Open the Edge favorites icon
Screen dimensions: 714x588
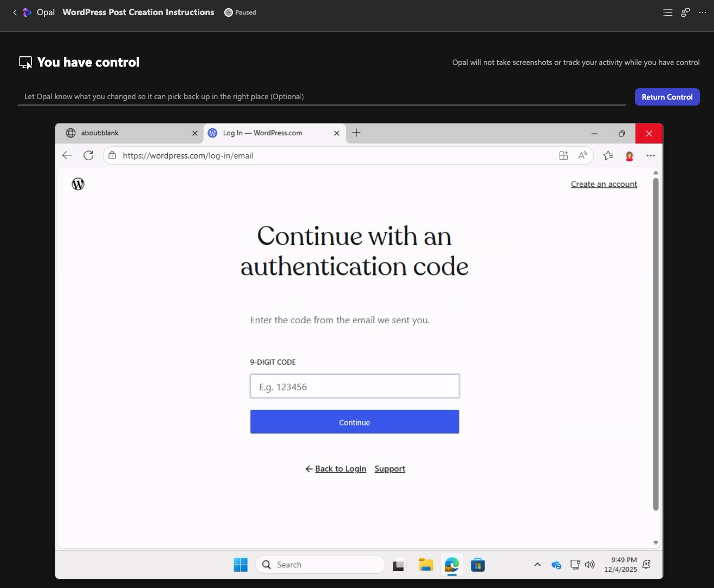point(608,155)
